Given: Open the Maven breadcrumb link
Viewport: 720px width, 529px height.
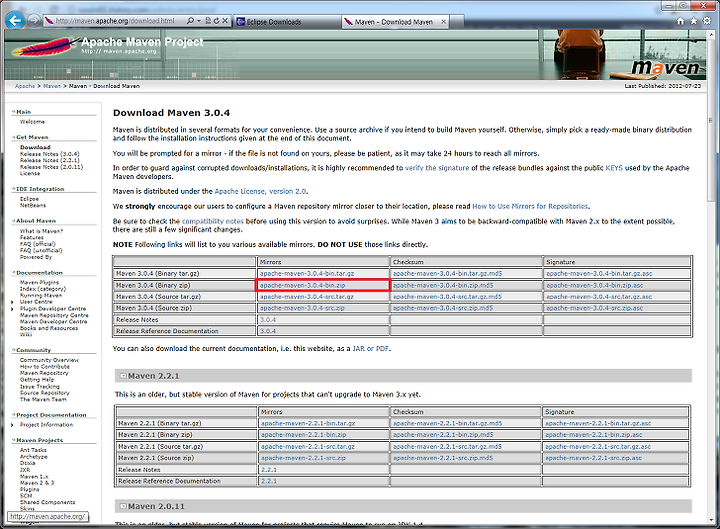Looking at the screenshot, I should 52,86.
